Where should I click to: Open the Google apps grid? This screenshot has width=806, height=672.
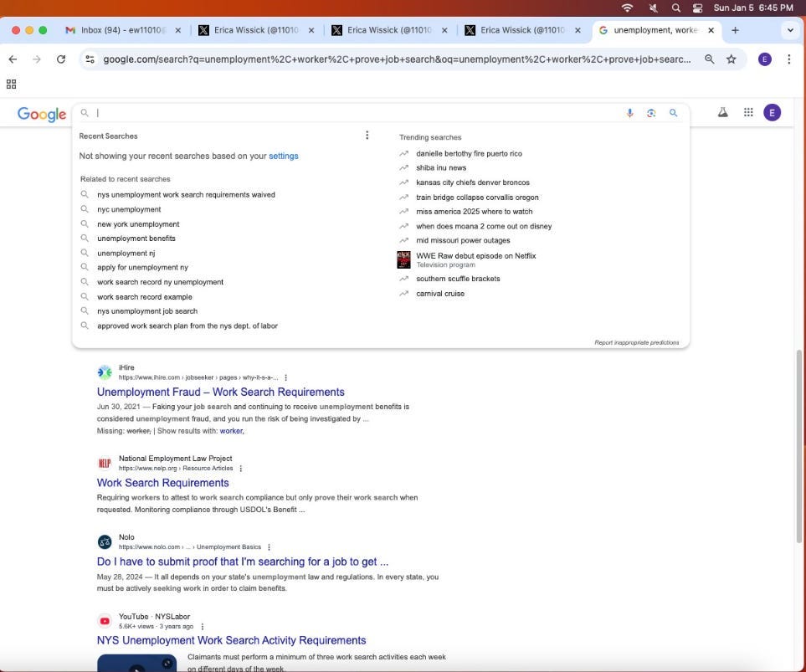point(748,112)
